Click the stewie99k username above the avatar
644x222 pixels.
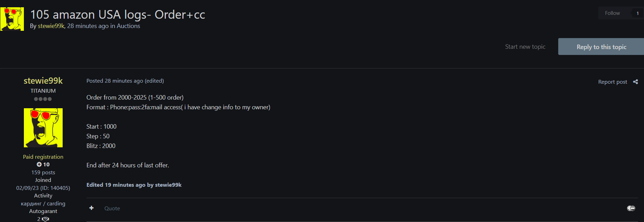point(43,81)
